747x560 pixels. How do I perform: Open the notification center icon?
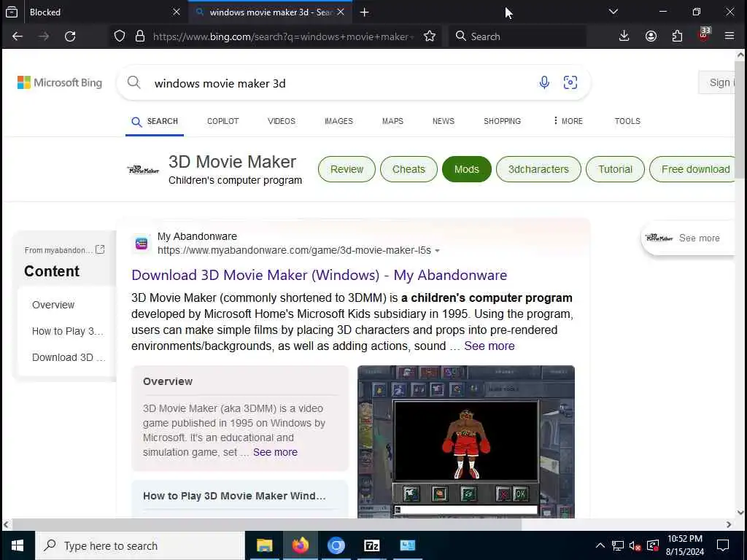pos(723,545)
